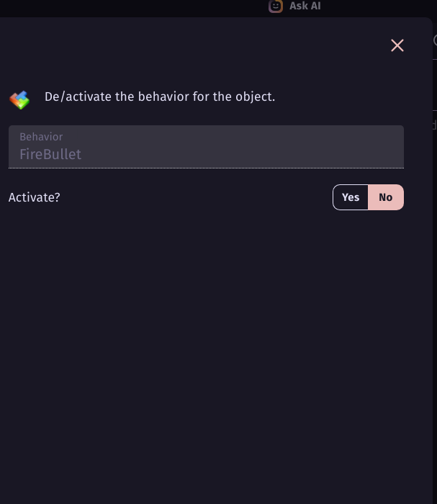Set the behavior activation to No

pyautogui.click(x=386, y=197)
